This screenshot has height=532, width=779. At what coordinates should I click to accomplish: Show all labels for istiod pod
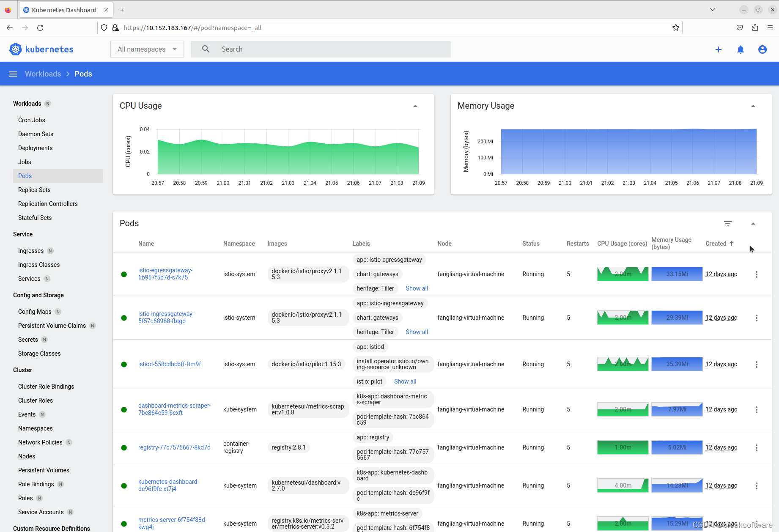[405, 381]
